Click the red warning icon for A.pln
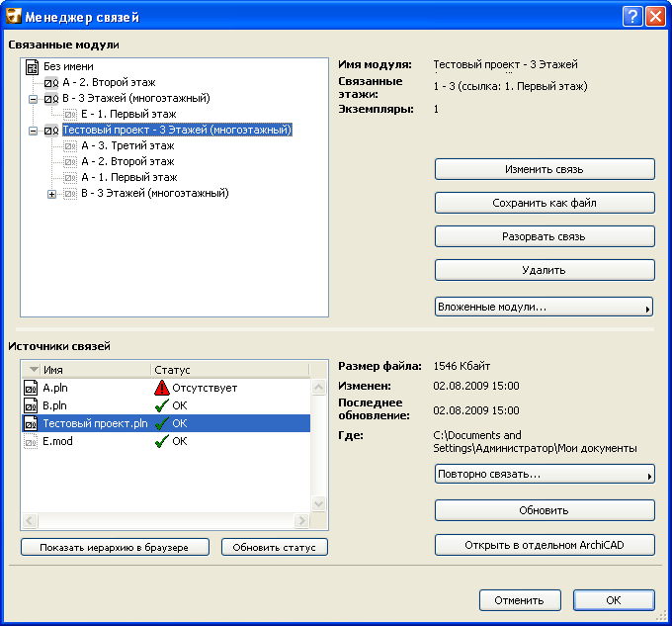672x626 pixels. 161,388
